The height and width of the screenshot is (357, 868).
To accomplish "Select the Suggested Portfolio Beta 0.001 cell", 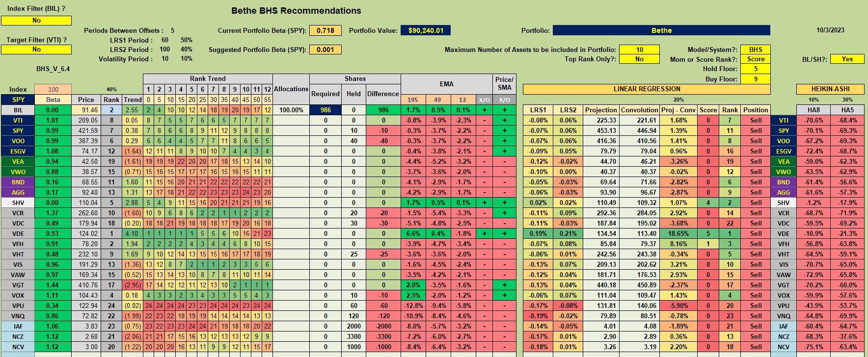I will (x=325, y=50).
